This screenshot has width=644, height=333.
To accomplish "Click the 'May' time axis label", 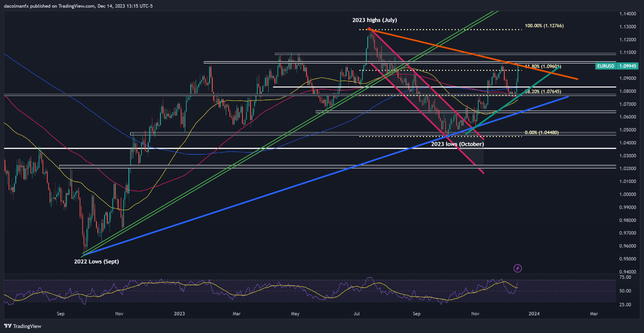I will tap(295, 313).
